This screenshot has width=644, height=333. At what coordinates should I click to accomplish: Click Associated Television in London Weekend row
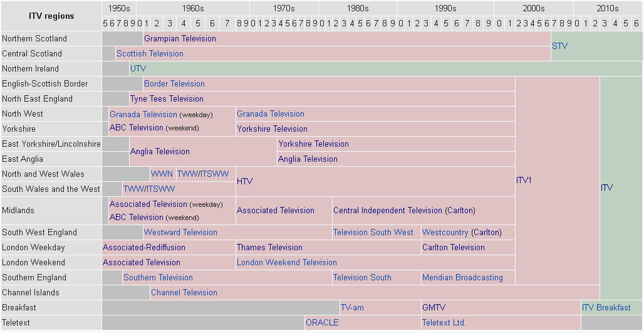(x=142, y=262)
